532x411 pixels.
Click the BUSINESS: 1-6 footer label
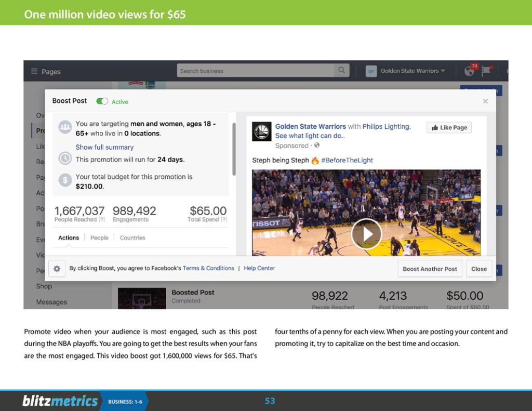click(125, 402)
